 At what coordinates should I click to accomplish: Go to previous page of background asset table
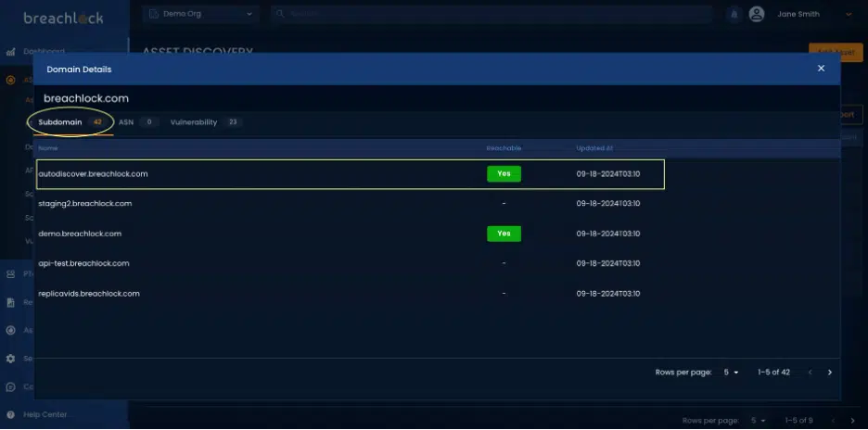coord(833,421)
